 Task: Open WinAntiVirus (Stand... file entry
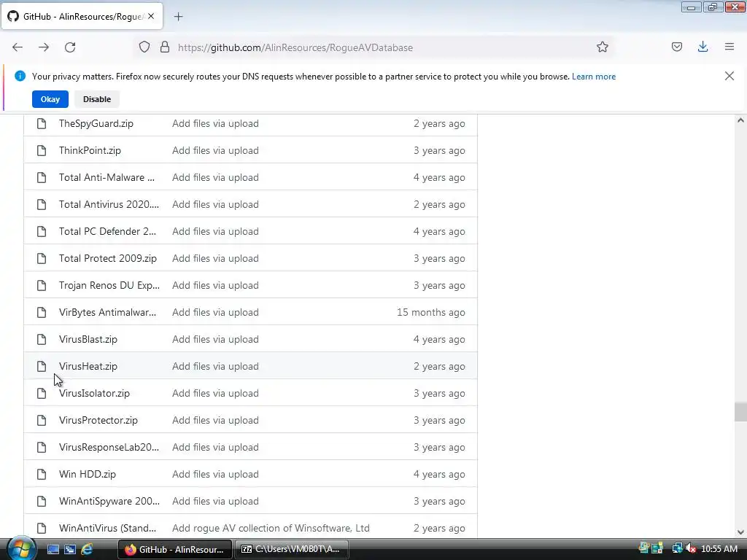point(108,528)
